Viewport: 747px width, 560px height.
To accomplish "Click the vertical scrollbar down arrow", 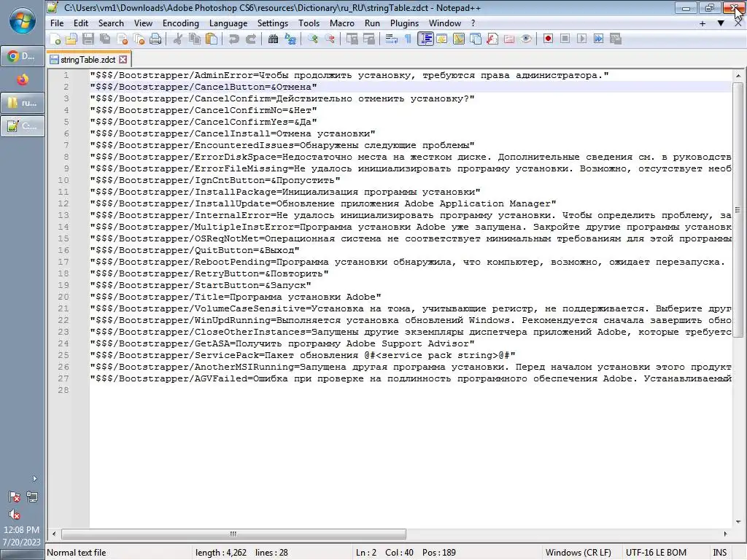I will pos(738,522).
